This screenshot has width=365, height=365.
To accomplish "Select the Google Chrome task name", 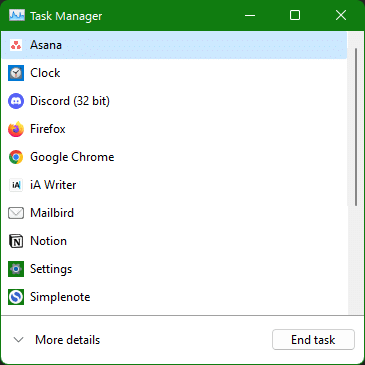I will tap(72, 157).
